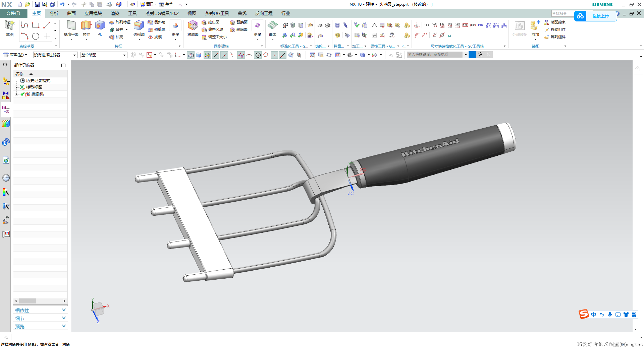Click the Hole (孔) feature tool
Image resolution: width=644 pixels, height=348 pixels.
coord(100,28)
